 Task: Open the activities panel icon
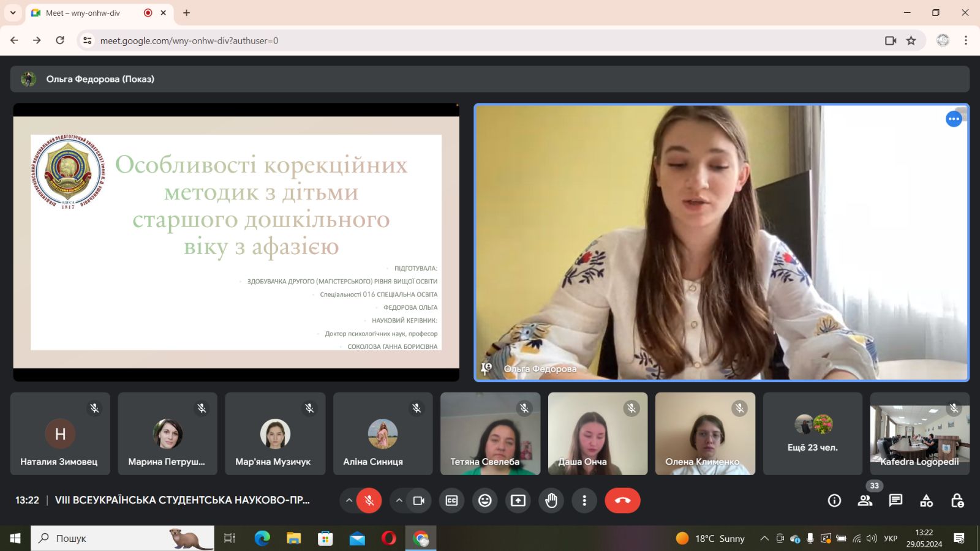926,501
